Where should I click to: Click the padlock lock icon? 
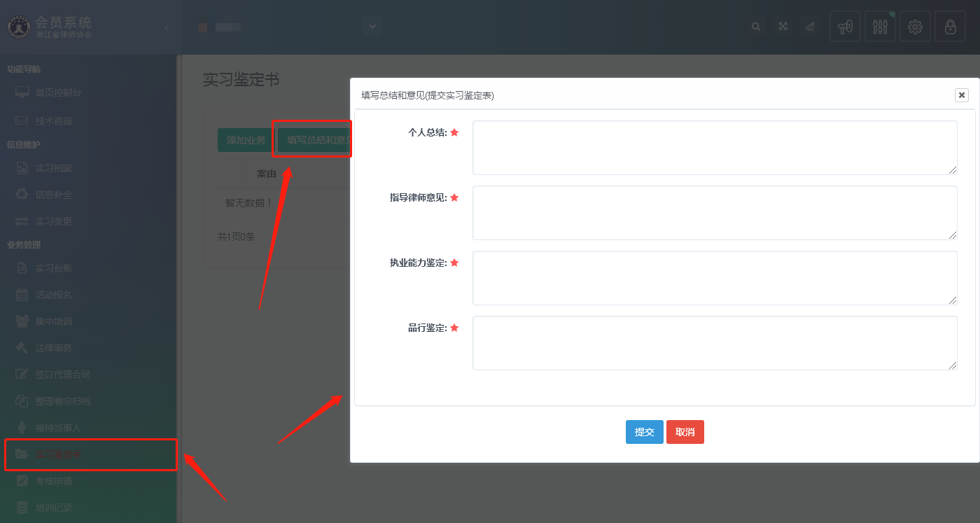coord(950,27)
